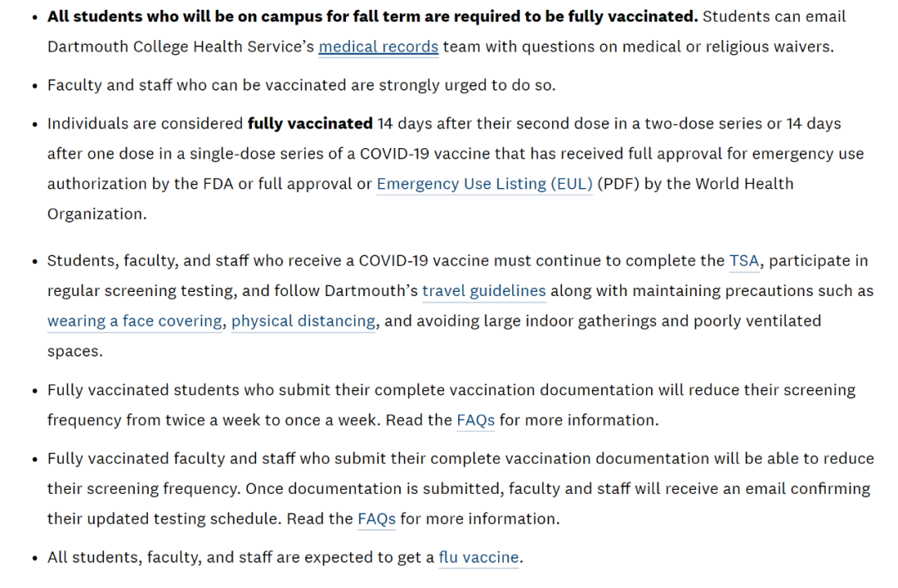This screenshot has height=588, width=898.
Task: Click the 'Dartmouth College Health Service's' text
Action: click(x=180, y=47)
